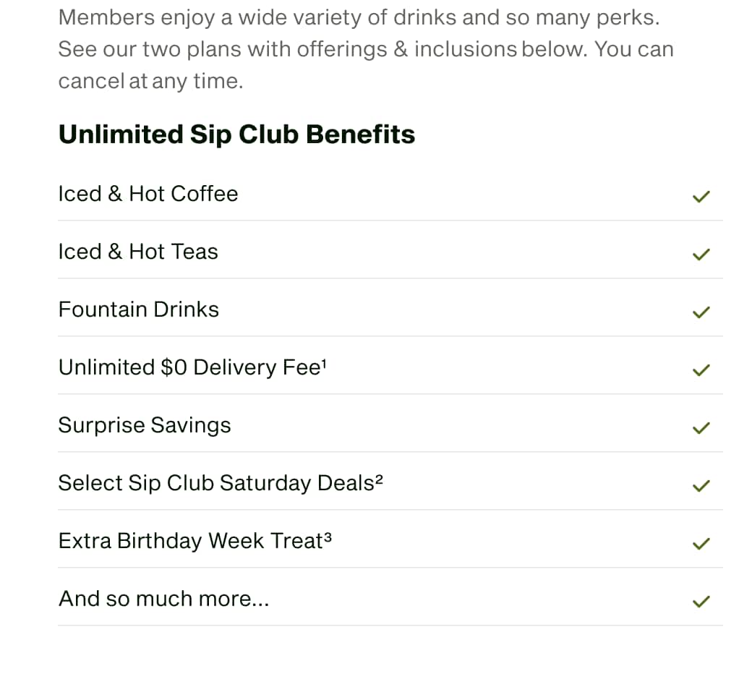
Task: Open footnote 3 on Birthday Week Treat
Action: point(328,537)
